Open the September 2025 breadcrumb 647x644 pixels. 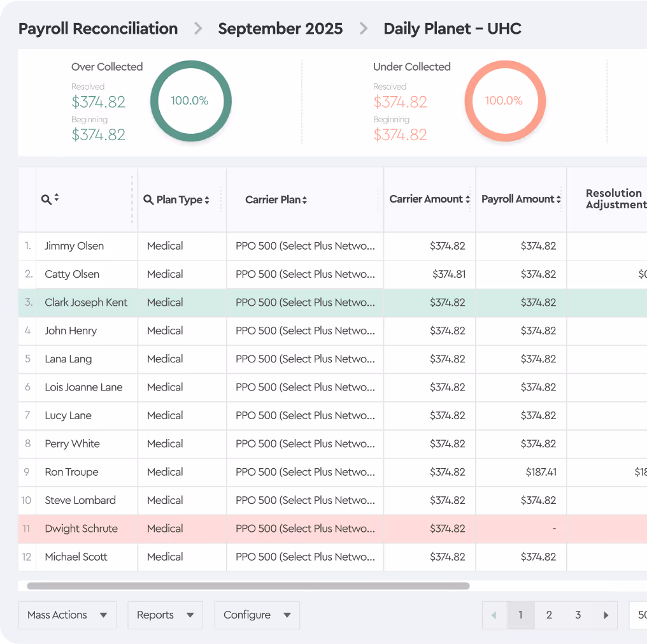[x=280, y=29]
